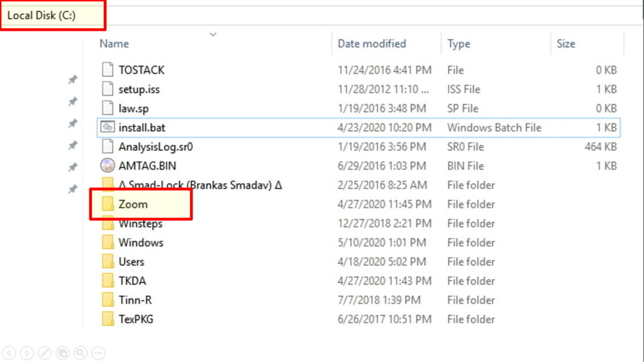Sort files by Date modified column

pyautogui.click(x=372, y=44)
